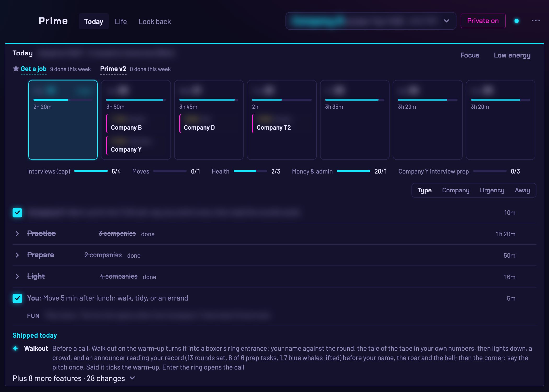The width and height of the screenshot is (549, 392).
Task: Group tasks by Urgency
Action: [x=492, y=190]
